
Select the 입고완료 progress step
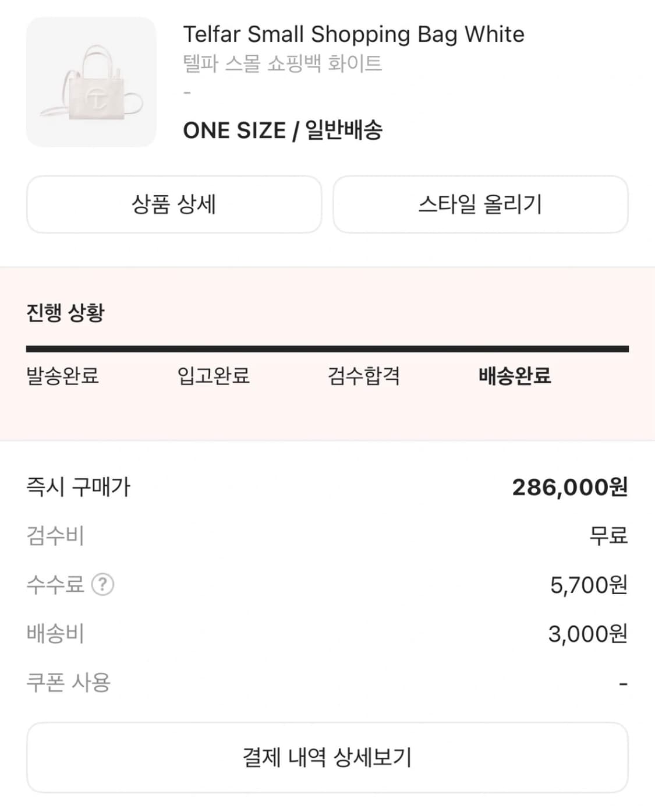pos(214,376)
